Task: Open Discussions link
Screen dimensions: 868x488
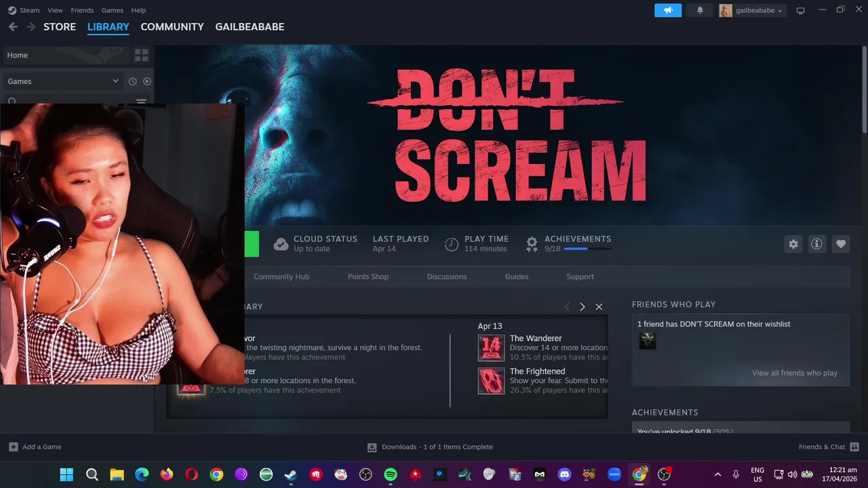Action: coord(447,277)
